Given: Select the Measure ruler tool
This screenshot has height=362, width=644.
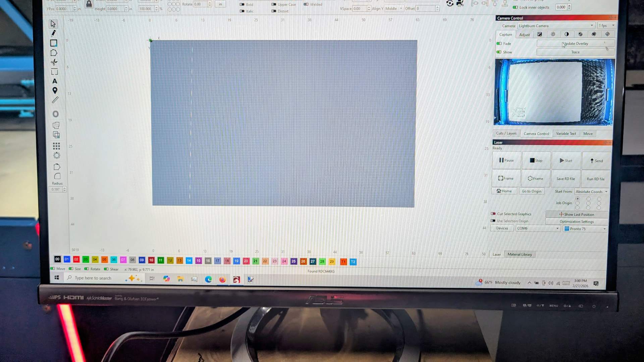Looking at the screenshot, I should click(55, 100).
